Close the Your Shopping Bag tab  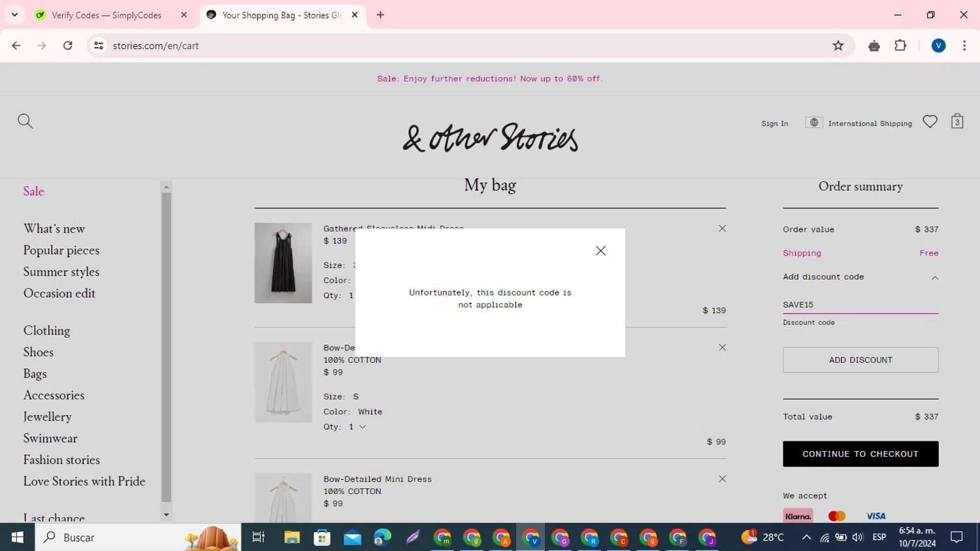(355, 15)
